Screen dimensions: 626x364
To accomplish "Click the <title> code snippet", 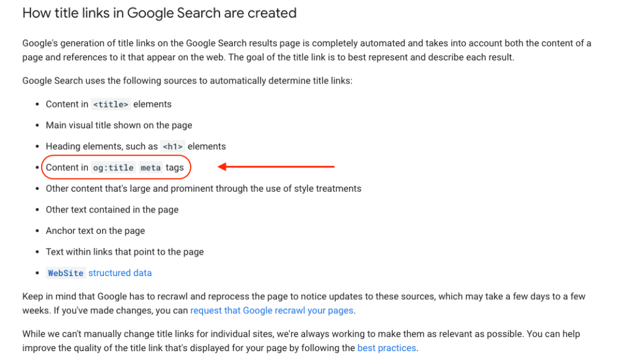I will click(x=111, y=104).
